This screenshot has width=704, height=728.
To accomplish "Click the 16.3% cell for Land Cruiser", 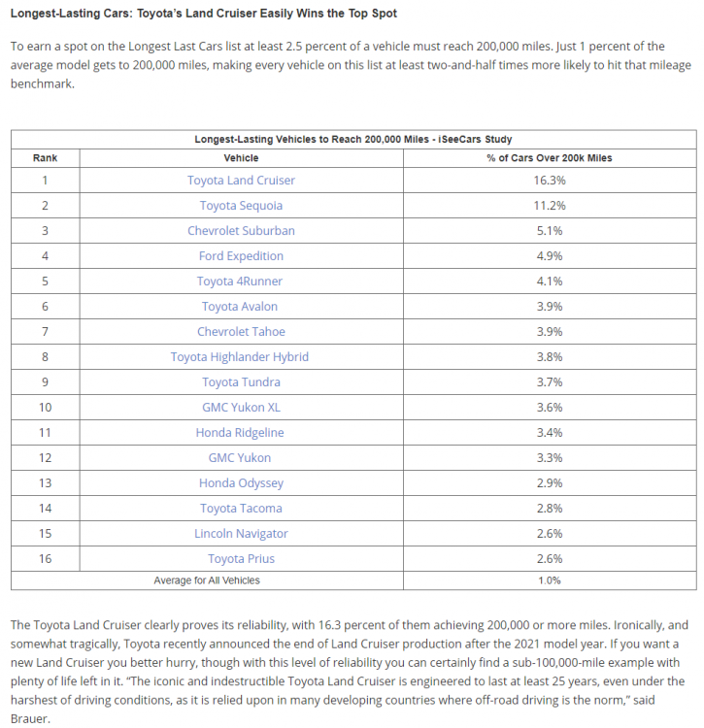I will click(x=549, y=181).
